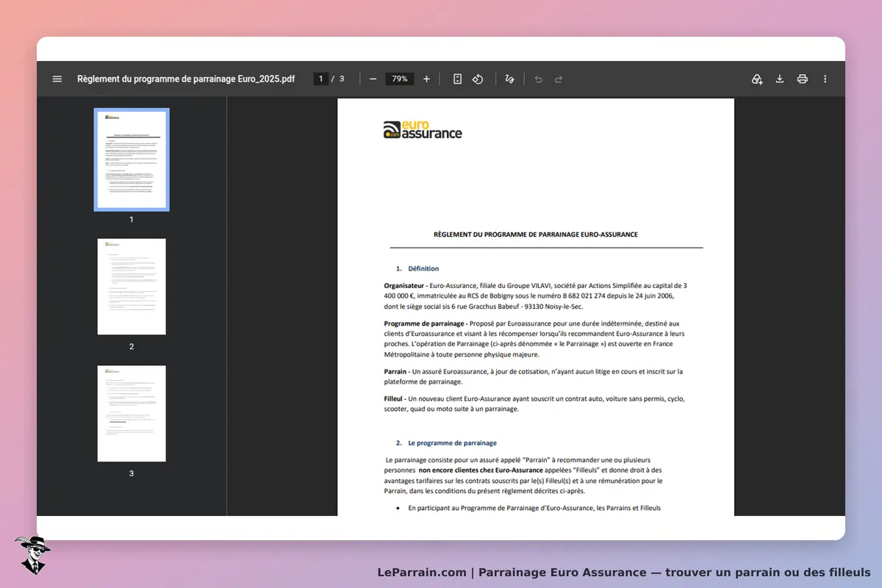This screenshot has height=588, width=882.
Task: Click the page number input field
Action: click(x=320, y=79)
